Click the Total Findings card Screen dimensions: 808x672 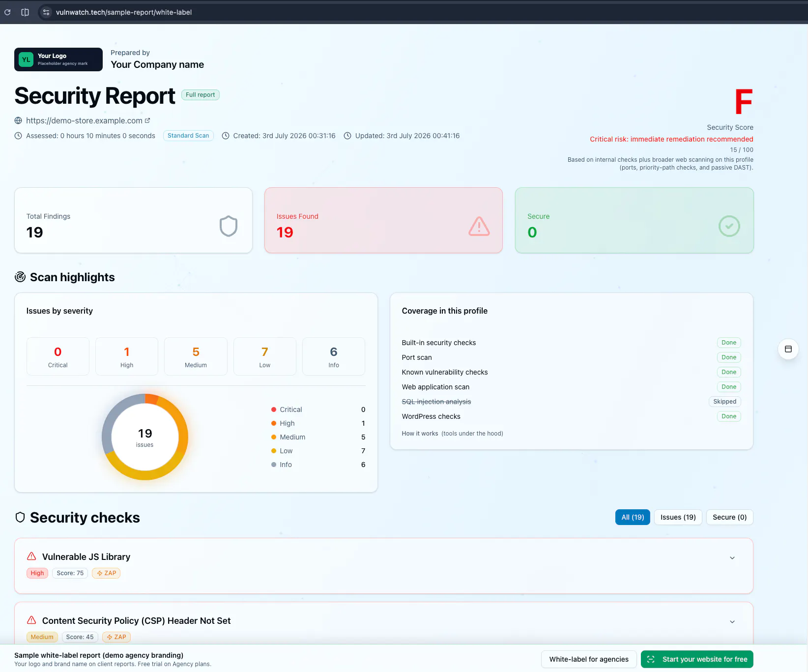coord(133,220)
